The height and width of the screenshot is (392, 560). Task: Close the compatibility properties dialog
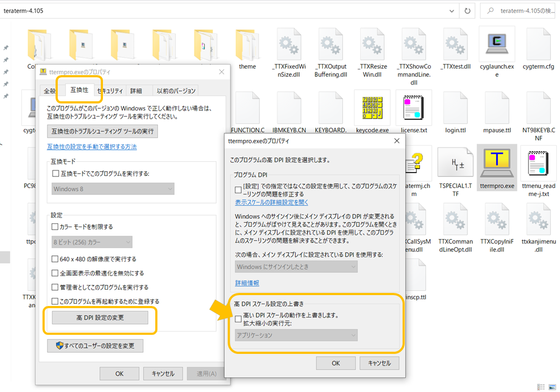pyautogui.click(x=221, y=72)
